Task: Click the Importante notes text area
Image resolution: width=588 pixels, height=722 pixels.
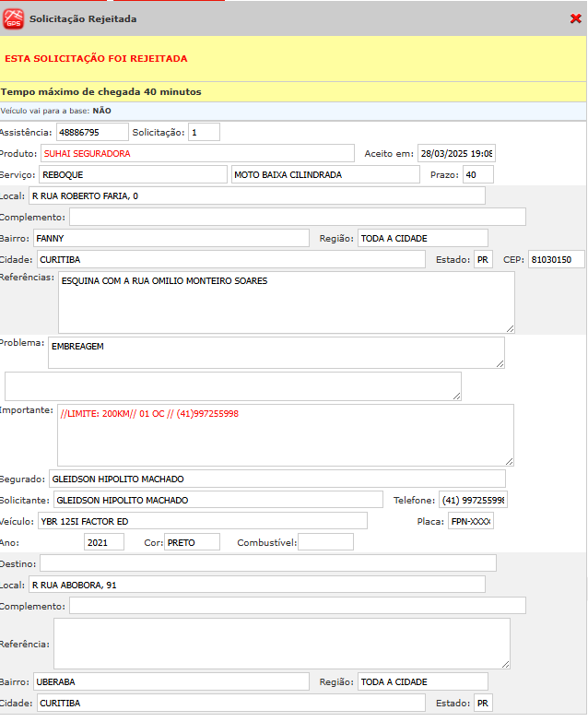Action: pyautogui.click(x=285, y=434)
